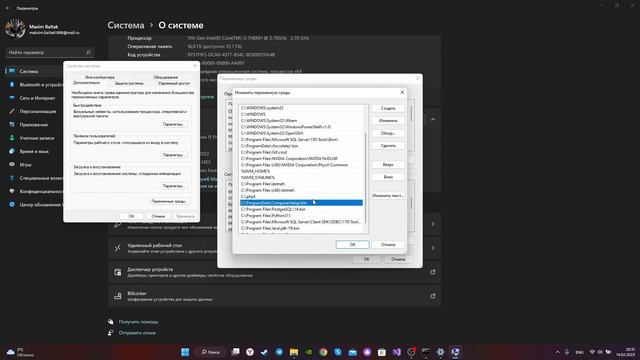Image resolution: width=640 pixels, height=360 pixels.
Task: Confirm with ОК in edit variable dialog
Action: click(x=352, y=244)
